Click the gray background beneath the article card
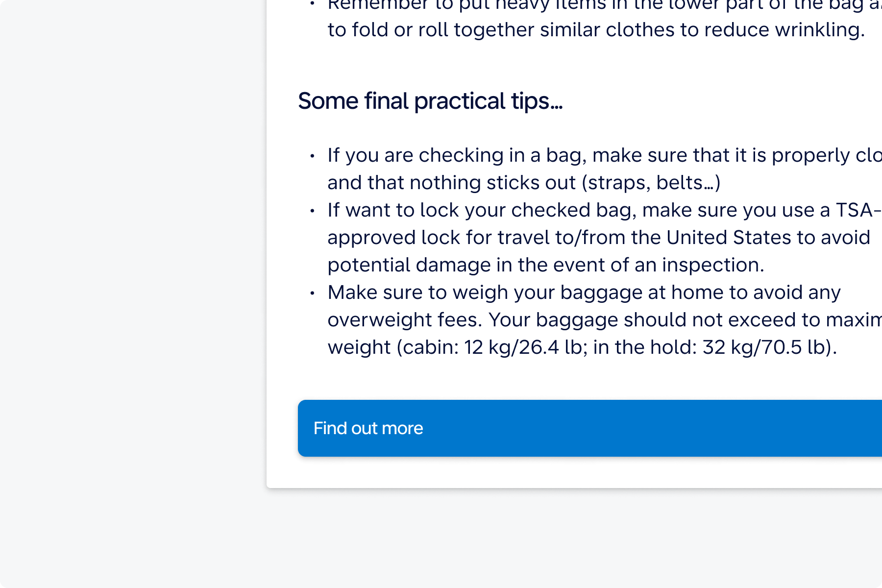The height and width of the screenshot is (588, 882). click(539, 539)
